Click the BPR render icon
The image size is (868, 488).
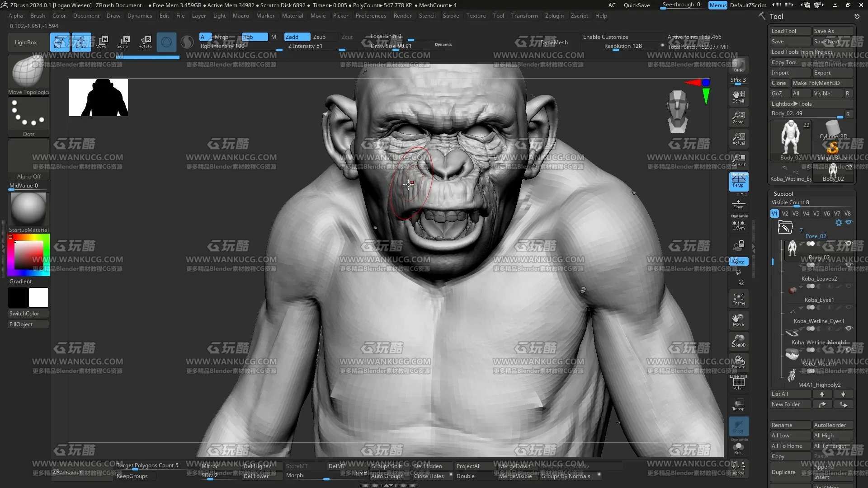click(738, 66)
